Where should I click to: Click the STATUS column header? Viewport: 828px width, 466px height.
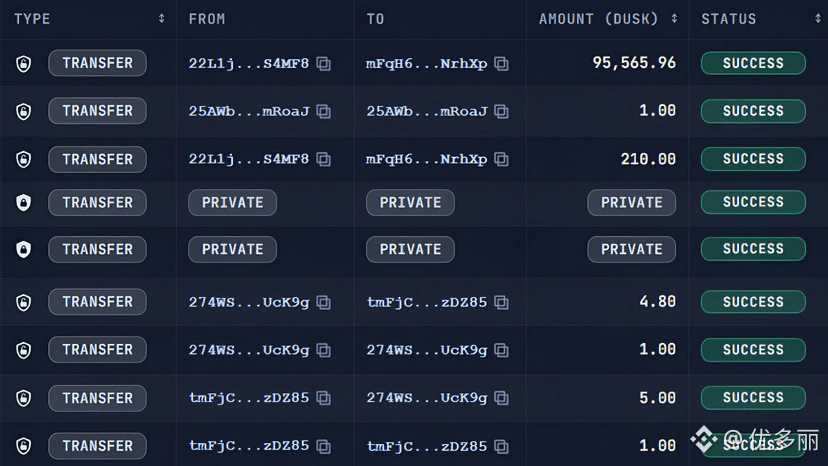pos(729,19)
